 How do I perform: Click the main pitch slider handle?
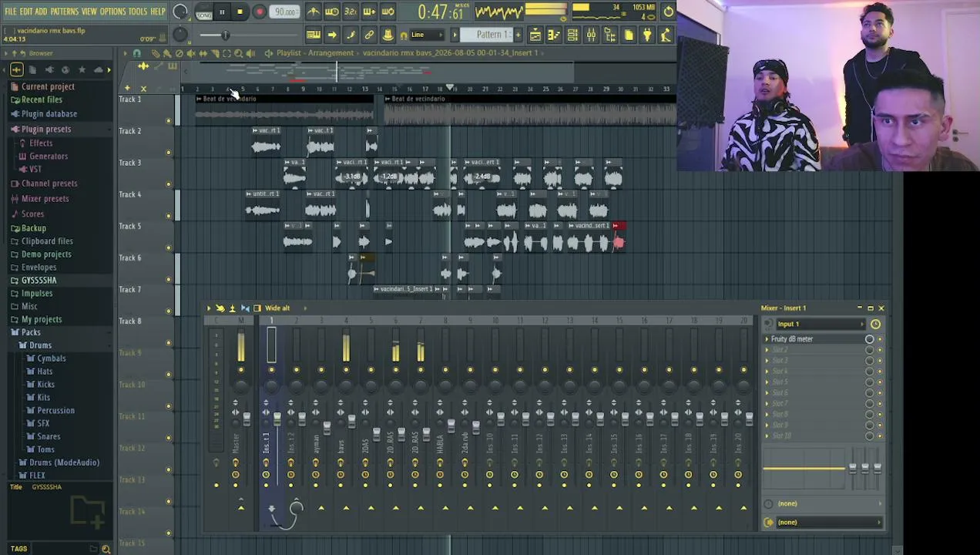(x=226, y=35)
